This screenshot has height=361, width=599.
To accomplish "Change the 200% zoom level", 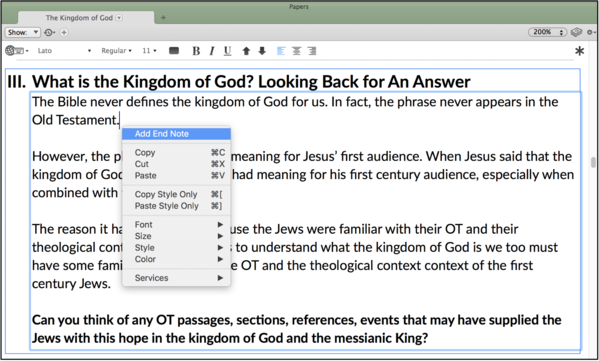I will (x=547, y=32).
